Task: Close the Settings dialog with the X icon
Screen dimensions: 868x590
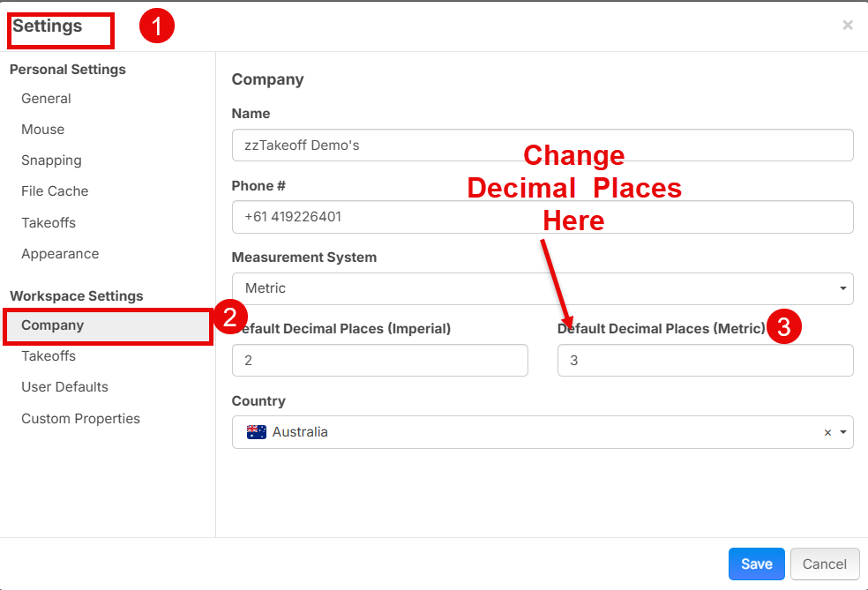Action: [848, 25]
